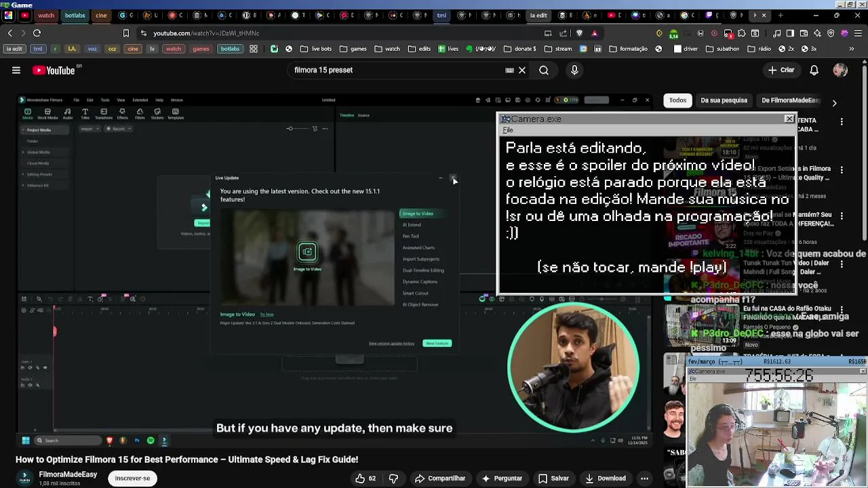
Task: Open the FilmoraMadeEasy channel name
Action: pos(68,474)
